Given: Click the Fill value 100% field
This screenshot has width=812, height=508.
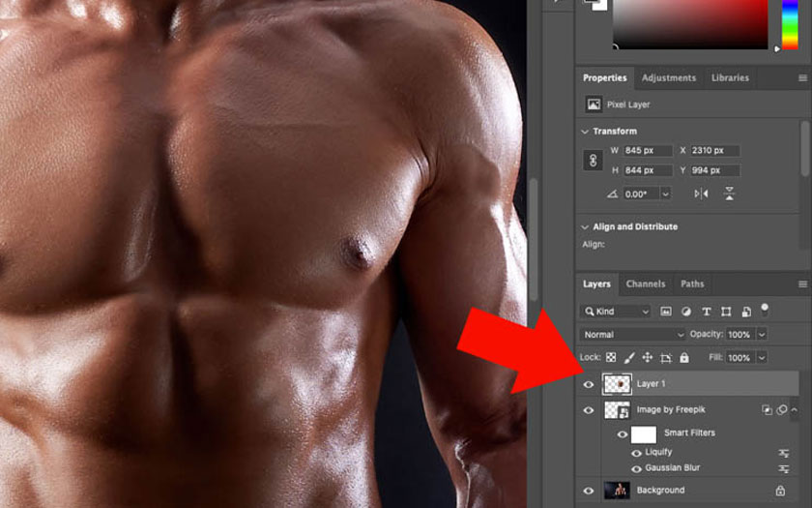Looking at the screenshot, I should [740, 358].
